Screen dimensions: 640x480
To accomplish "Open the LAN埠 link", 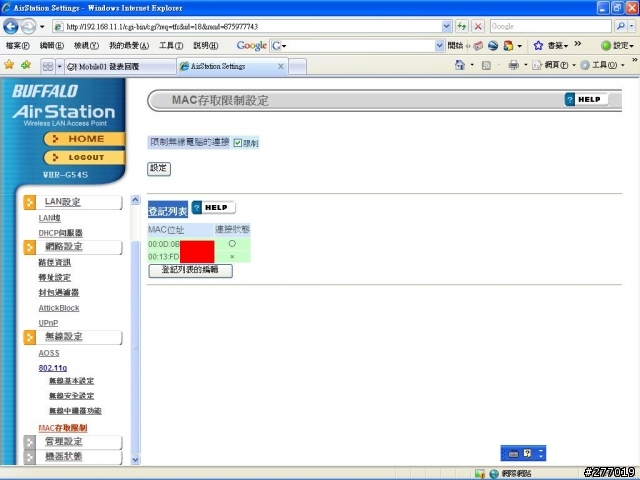I will tap(49, 218).
